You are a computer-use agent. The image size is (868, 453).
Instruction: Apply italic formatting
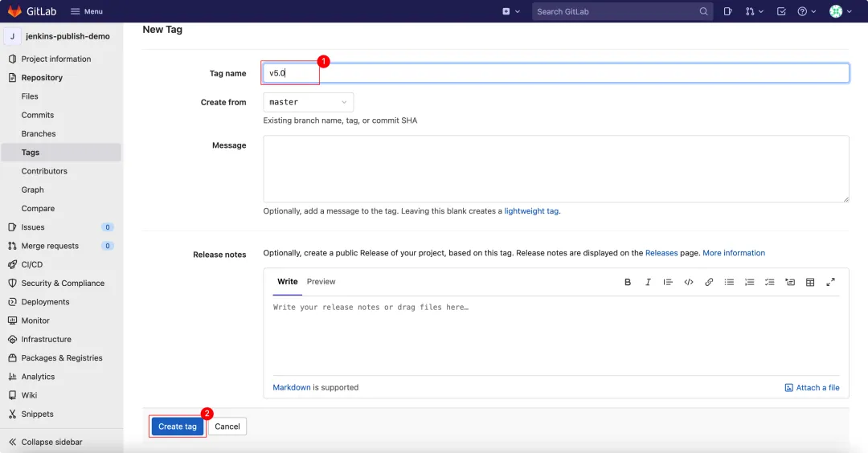pyautogui.click(x=648, y=282)
